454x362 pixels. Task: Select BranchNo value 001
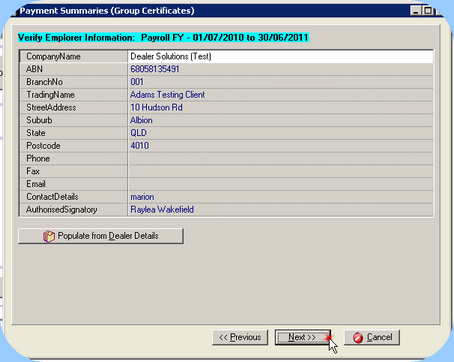pos(280,82)
